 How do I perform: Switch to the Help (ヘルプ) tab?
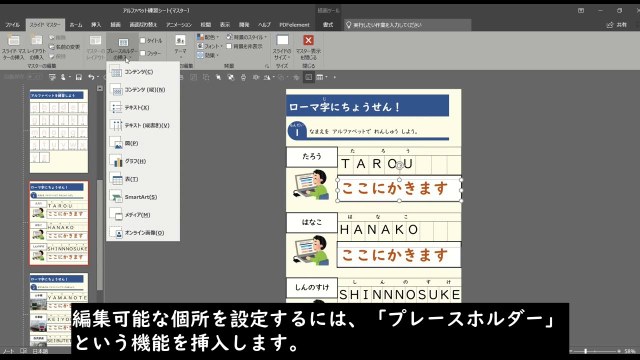(x=264, y=25)
